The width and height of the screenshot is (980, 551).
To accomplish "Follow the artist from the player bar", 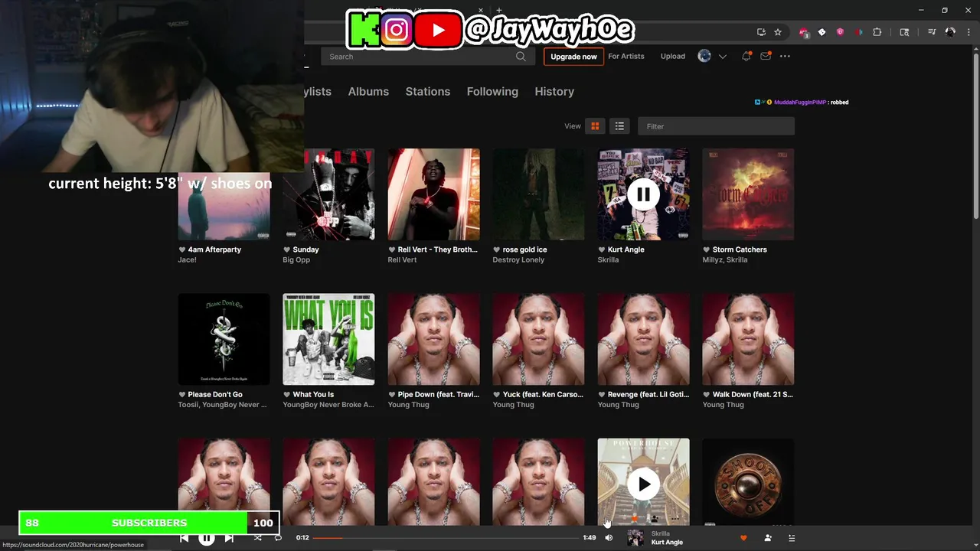I will coord(768,538).
